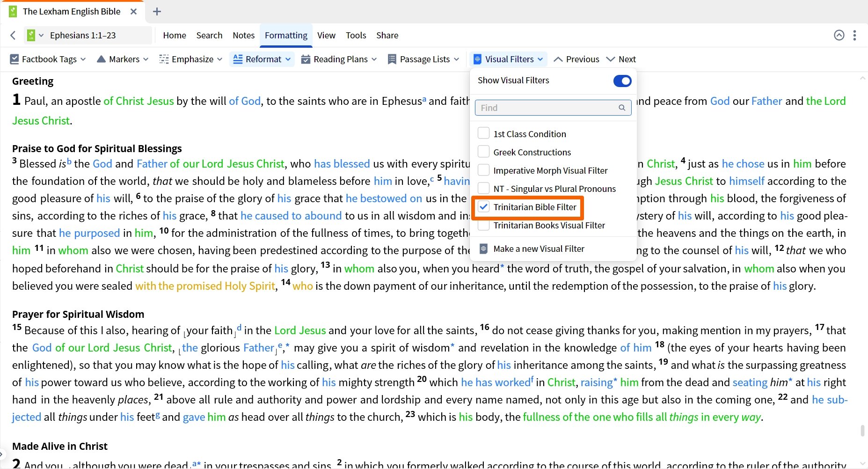Click the Next down-chevron icon
The width and height of the screenshot is (868, 469).
tap(611, 59)
